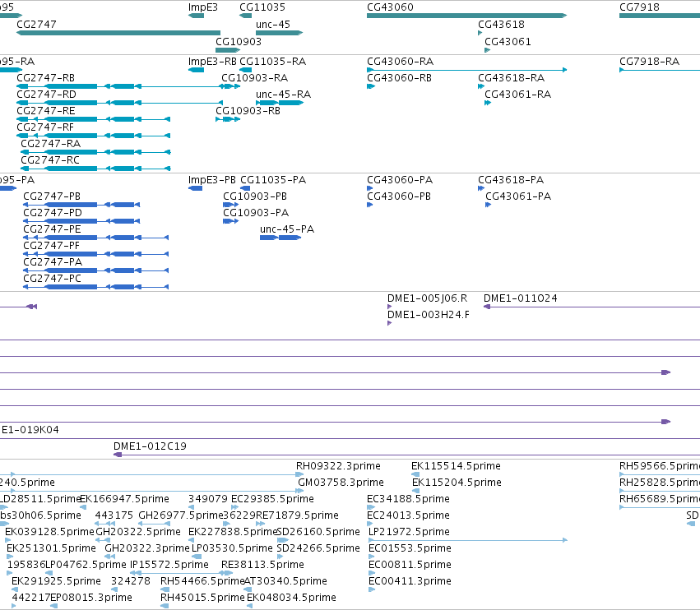
Task: Select protein CG2747-PD
Action: (81, 221)
